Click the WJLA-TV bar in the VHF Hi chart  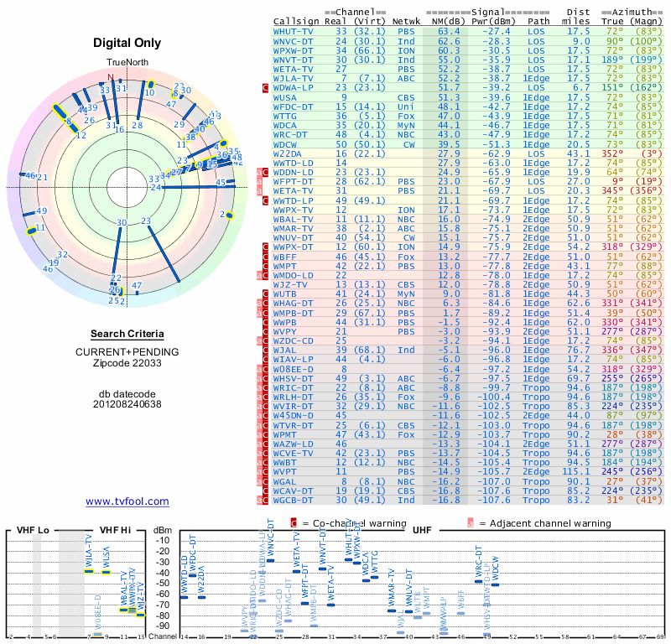click(89, 571)
